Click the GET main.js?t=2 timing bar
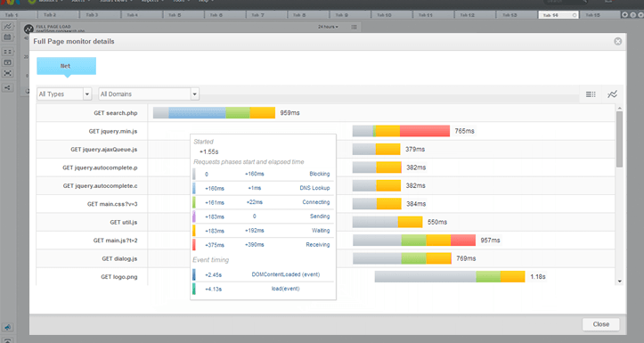The image size is (644, 343). tap(414, 240)
